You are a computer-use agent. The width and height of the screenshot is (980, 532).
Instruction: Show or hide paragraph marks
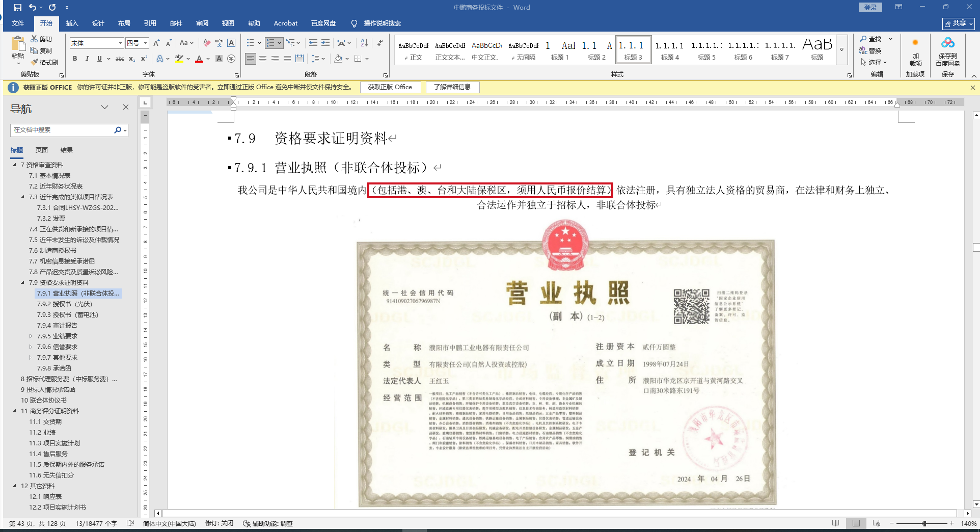pos(380,43)
